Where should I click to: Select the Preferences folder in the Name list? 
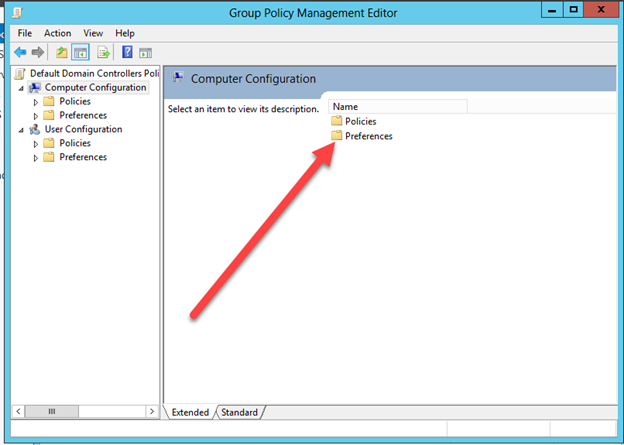click(x=367, y=136)
